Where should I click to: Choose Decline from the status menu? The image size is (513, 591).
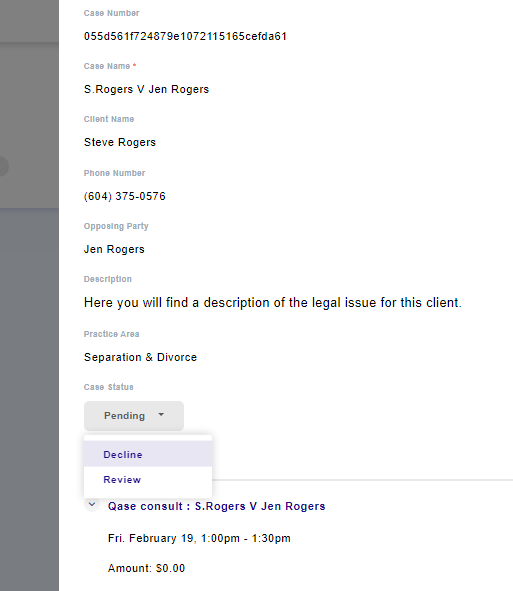[148, 454]
